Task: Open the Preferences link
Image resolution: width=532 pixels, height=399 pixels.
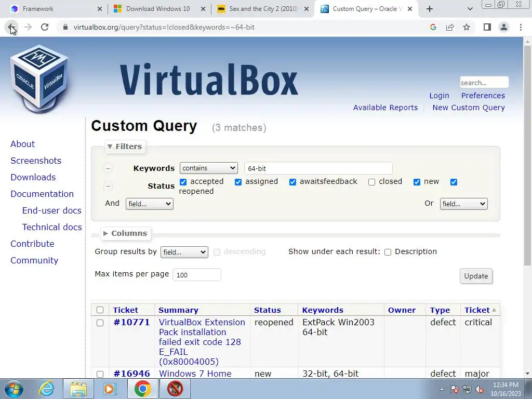Action: coord(483,96)
